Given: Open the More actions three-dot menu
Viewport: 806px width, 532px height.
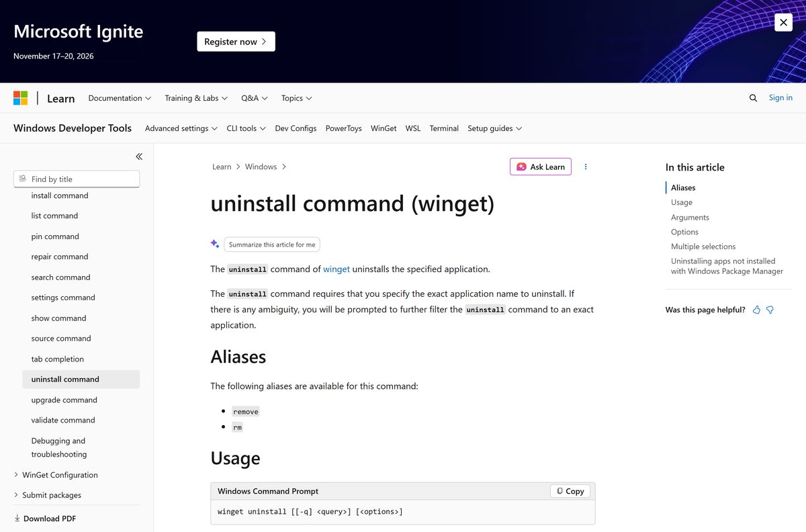Looking at the screenshot, I should (x=586, y=167).
